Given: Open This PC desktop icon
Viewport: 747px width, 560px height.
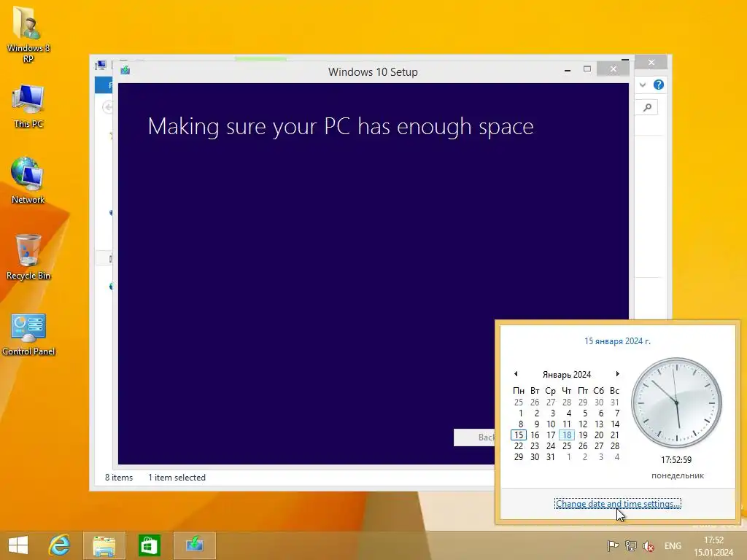Looking at the screenshot, I should click(x=28, y=106).
